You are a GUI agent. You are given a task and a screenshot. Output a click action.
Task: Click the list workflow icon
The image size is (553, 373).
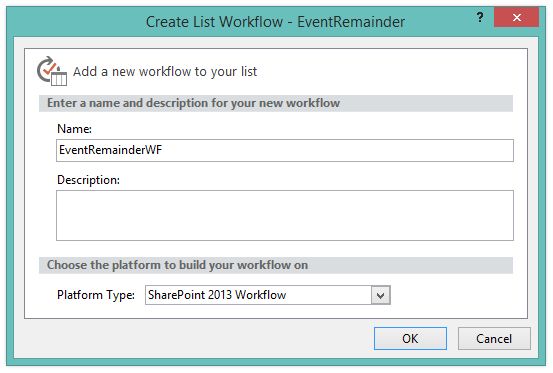coord(52,71)
